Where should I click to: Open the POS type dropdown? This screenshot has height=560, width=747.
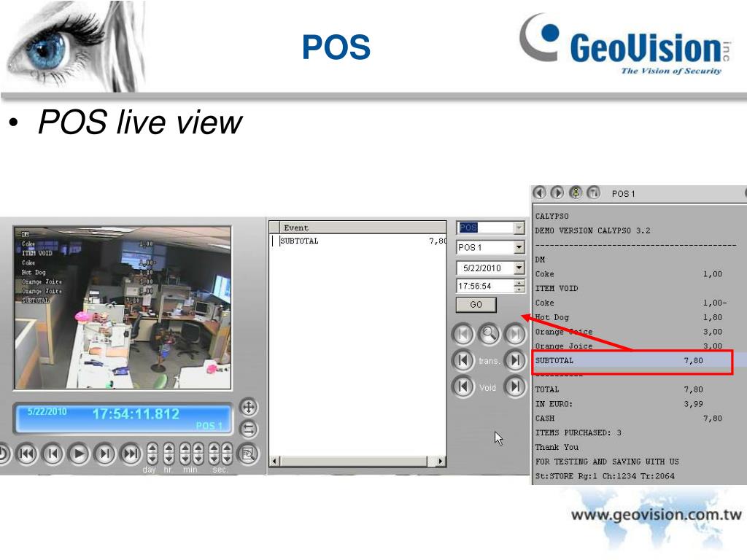[519, 227]
